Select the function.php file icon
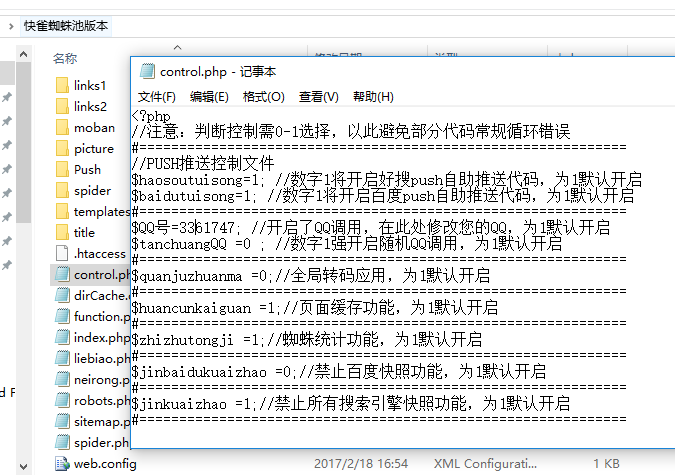Image resolution: width=675 pixels, height=475 pixels. click(x=62, y=317)
